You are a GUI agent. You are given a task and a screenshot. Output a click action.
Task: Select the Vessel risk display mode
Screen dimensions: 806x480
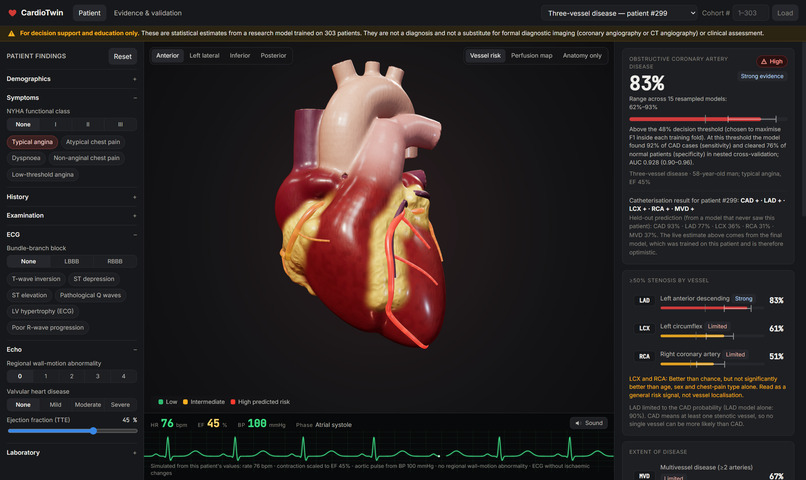pos(485,56)
